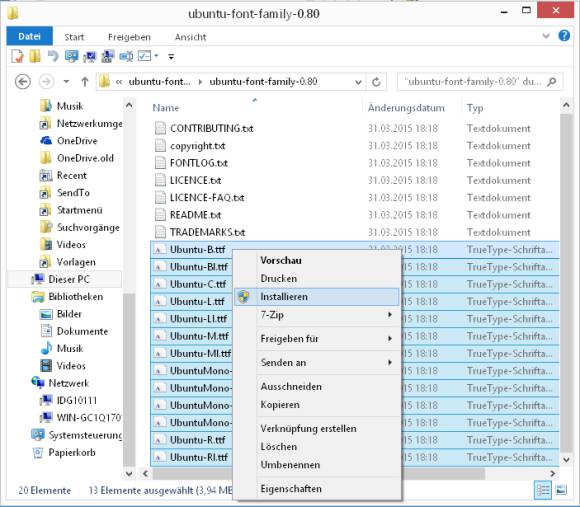
Task: Open the Datei tab
Action: pyautogui.click(x=29, y=36)
